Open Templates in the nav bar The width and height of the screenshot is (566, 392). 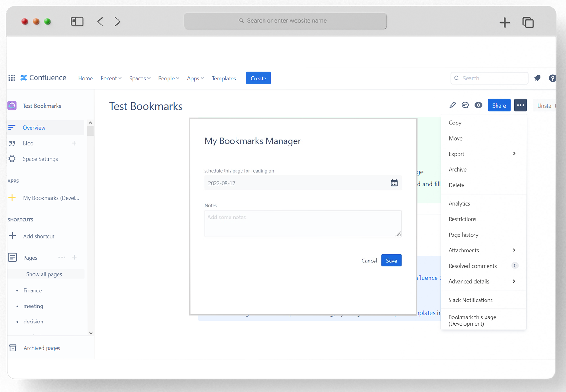pos(224,78)
